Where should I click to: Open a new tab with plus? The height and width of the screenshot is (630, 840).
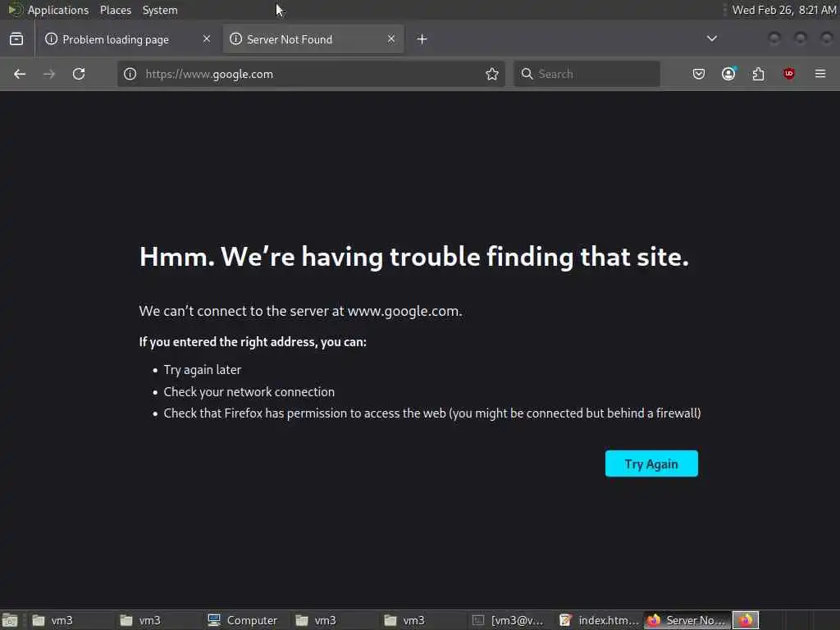[x=422, y=39]
